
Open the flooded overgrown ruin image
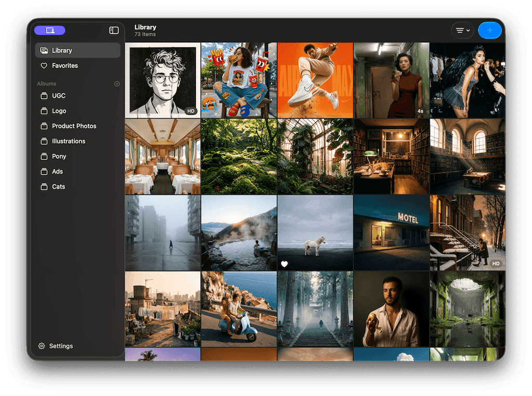[468, 309]
